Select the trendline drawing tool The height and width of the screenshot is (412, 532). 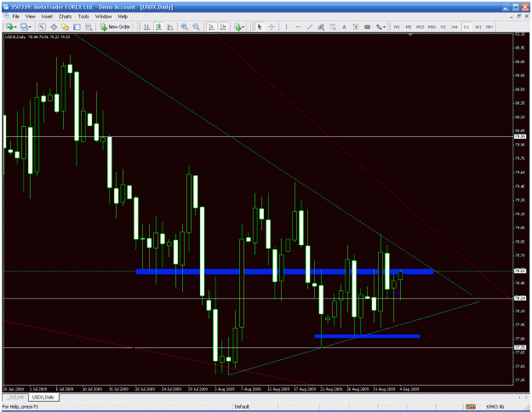[310, 26]
